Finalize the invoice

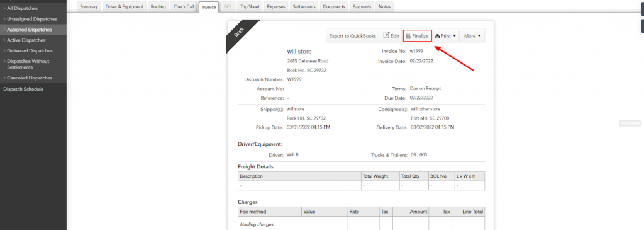417,36
